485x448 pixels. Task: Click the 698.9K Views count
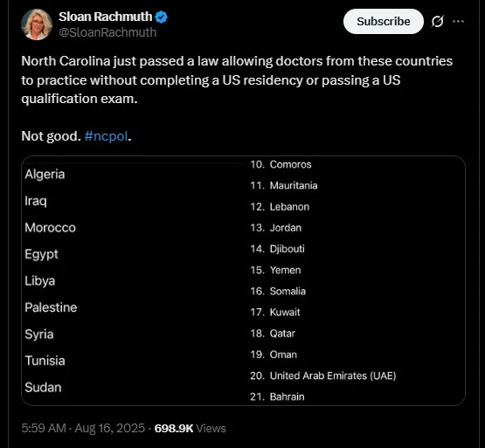click(x=190, y=428)
